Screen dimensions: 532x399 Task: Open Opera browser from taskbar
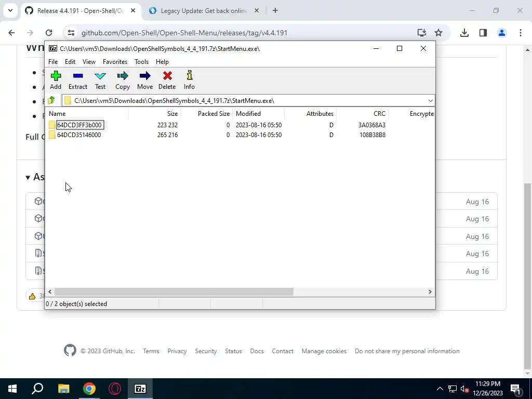coord(115,389)
